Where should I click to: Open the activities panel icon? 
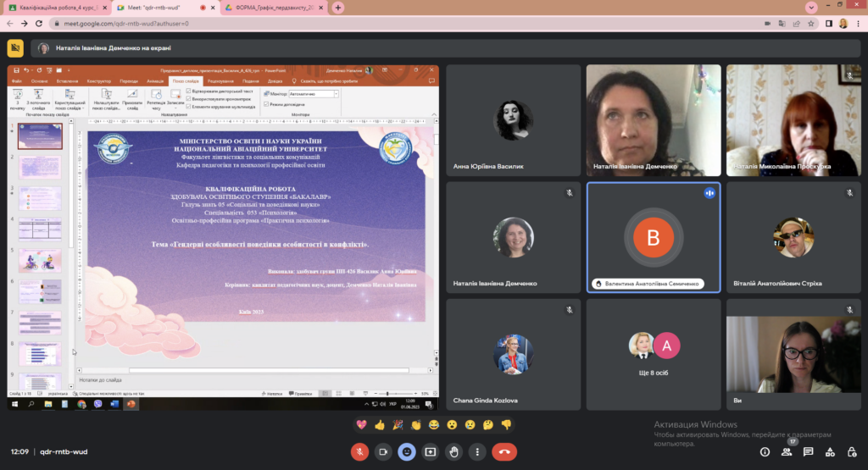(830, 452)
